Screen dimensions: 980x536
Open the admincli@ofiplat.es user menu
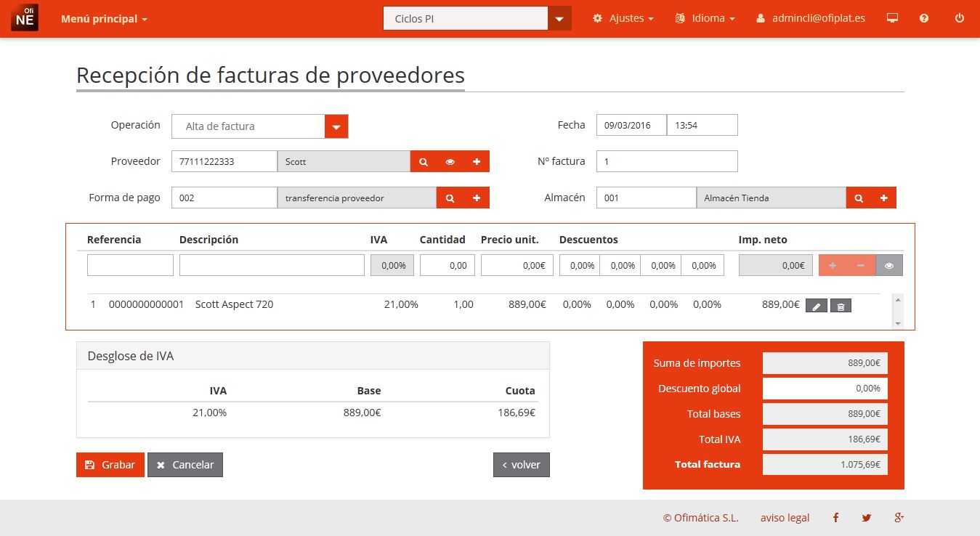[x=811, y=18]
